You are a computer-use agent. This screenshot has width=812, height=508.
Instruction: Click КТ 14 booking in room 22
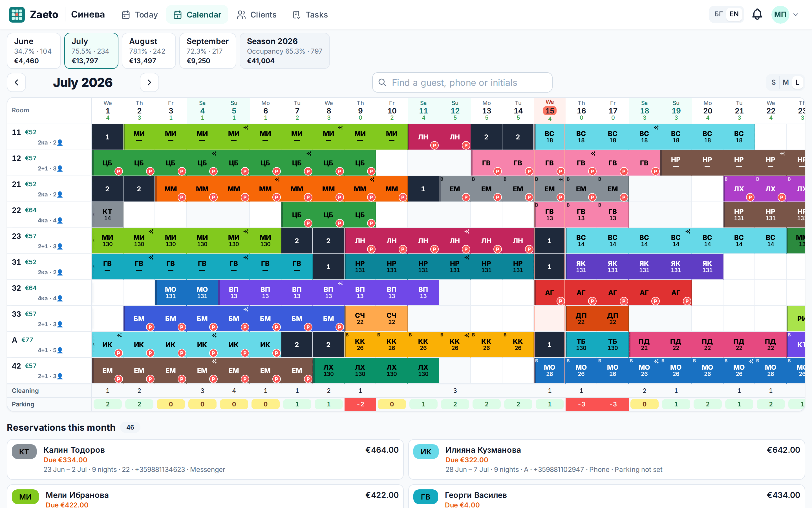[x=107, y=215]
